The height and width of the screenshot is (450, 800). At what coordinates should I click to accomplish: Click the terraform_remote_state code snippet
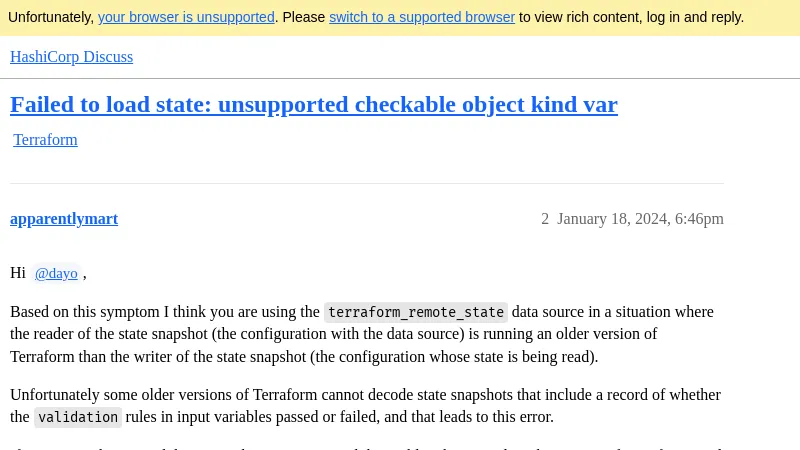tap(415, 312)
